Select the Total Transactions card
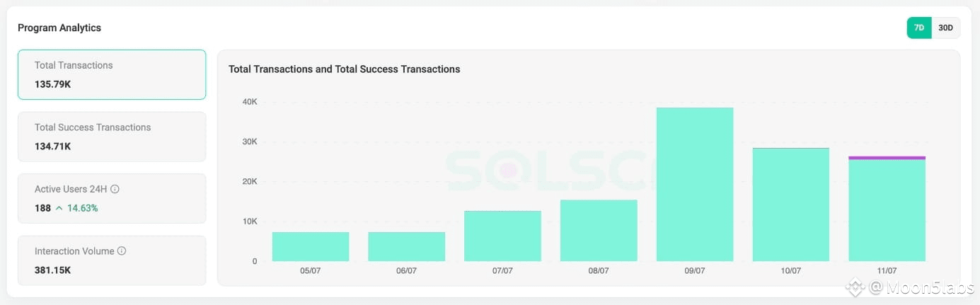The width and height of the screenshot is (980, 305). click(112, 74)
